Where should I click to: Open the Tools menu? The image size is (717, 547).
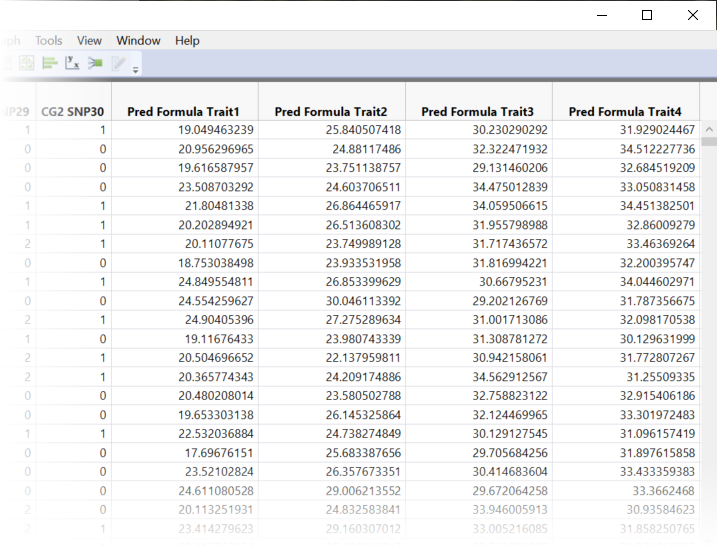pos(48,41)
